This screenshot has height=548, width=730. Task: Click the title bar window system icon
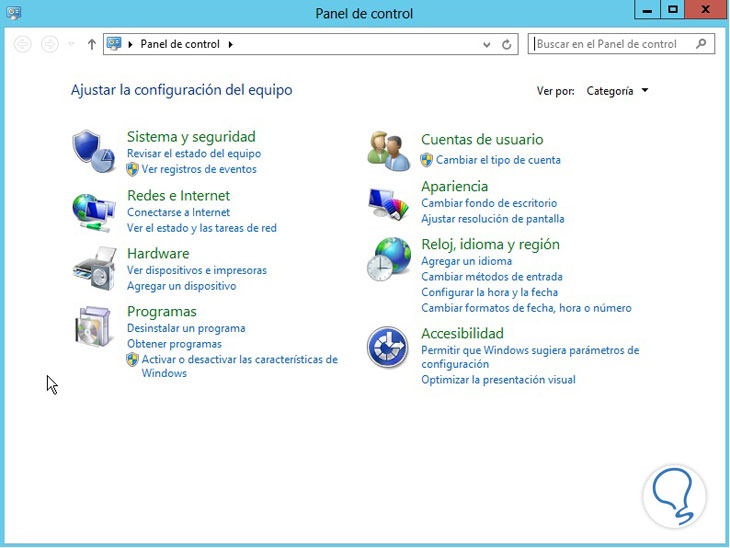coord(14,12)
